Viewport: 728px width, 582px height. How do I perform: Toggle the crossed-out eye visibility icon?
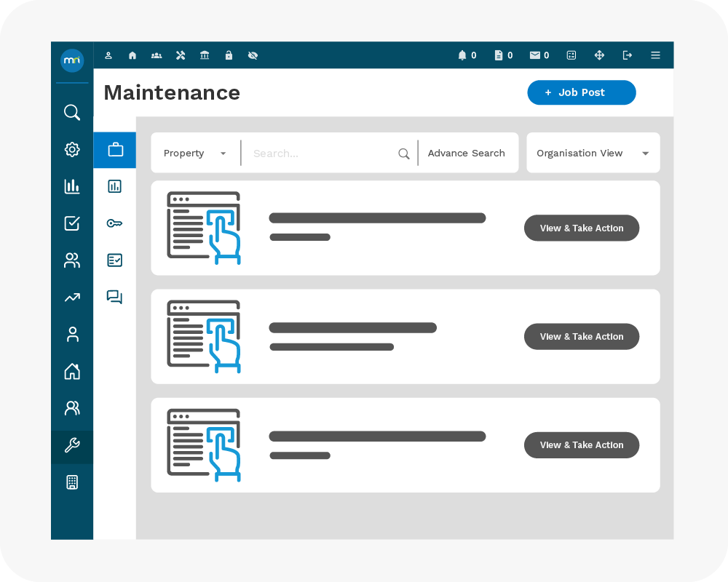(x=253, y=55)
